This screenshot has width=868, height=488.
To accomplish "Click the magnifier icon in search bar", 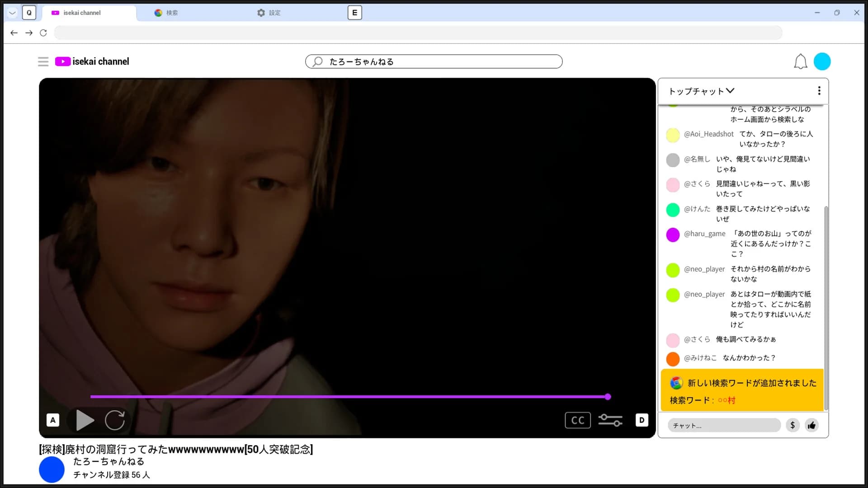I will 317,61.
